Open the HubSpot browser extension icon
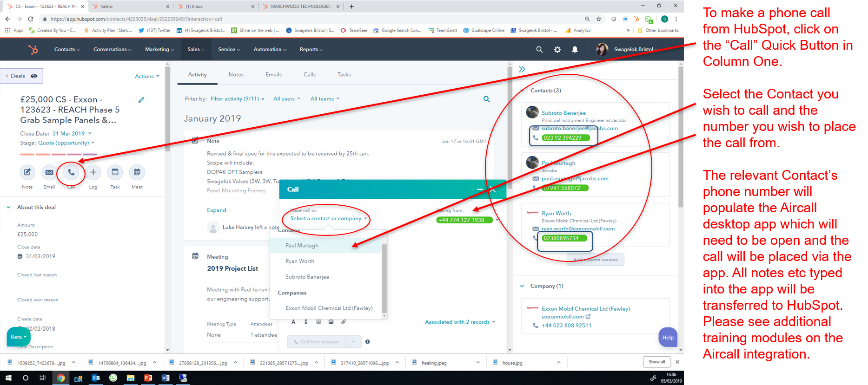 coord(636,19)
